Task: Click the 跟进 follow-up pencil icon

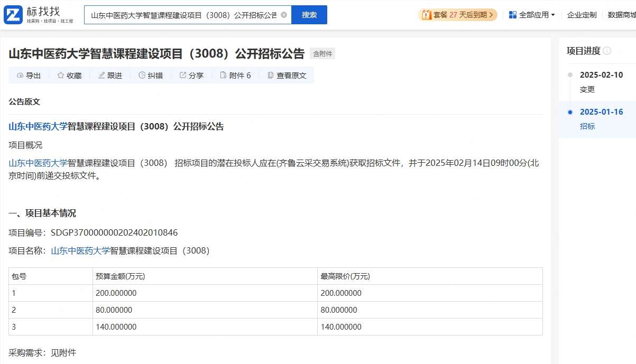Action: [109, 75]
